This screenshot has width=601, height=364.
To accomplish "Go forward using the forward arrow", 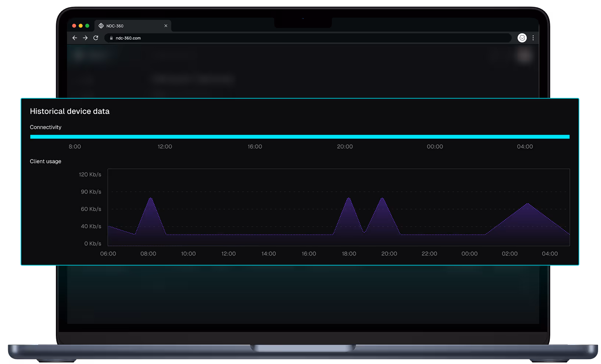I will click(85, 38).
